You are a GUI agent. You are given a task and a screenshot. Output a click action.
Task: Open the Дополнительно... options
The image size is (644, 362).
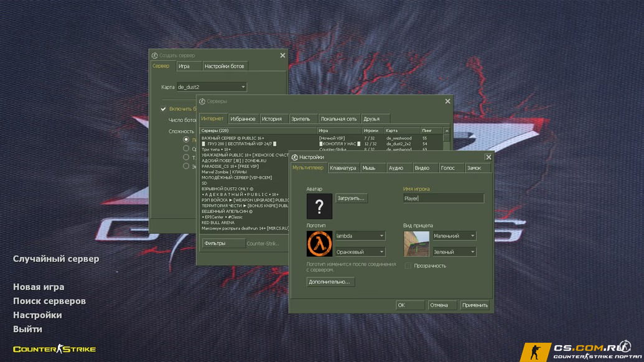point(330,282)
